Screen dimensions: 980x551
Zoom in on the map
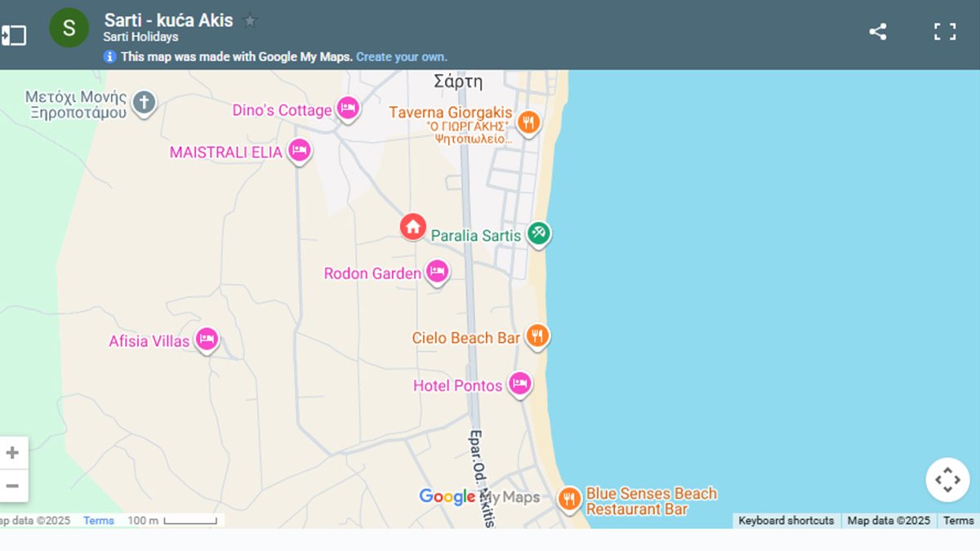click(x=13, y=453)
